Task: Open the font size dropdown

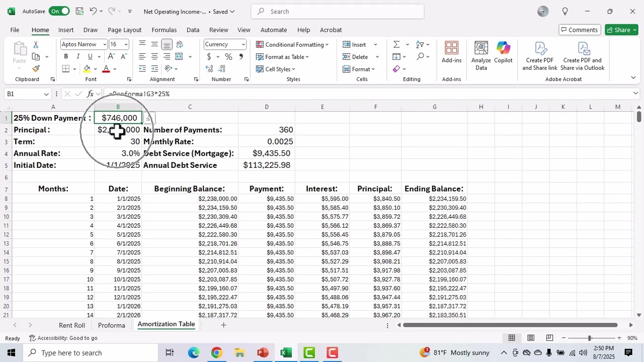Action: click(x=126, y=44)
